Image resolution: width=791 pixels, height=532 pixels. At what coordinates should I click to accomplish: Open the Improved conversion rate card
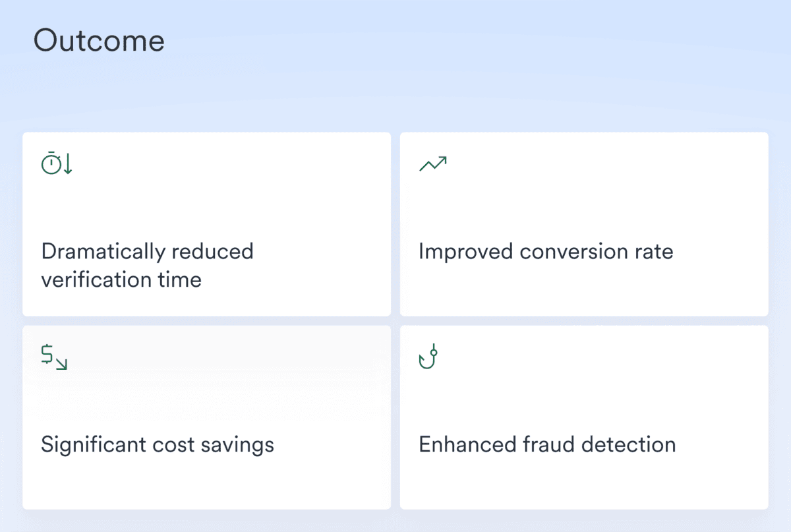584,224
